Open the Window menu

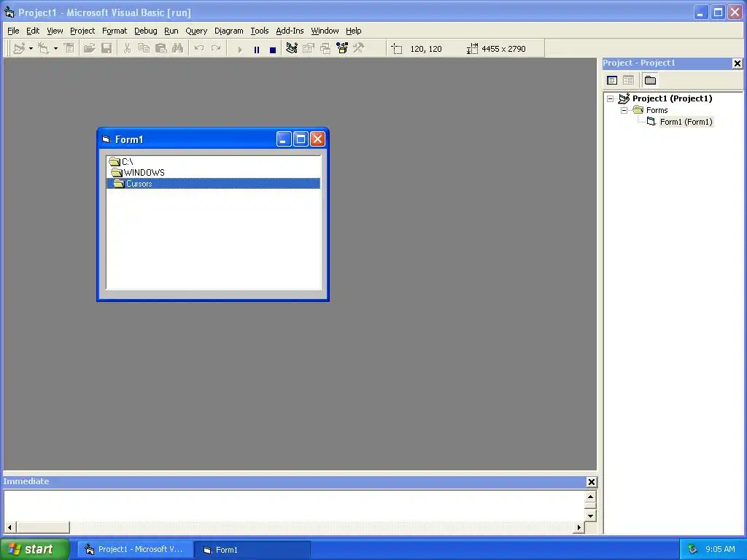coord(325,31)
